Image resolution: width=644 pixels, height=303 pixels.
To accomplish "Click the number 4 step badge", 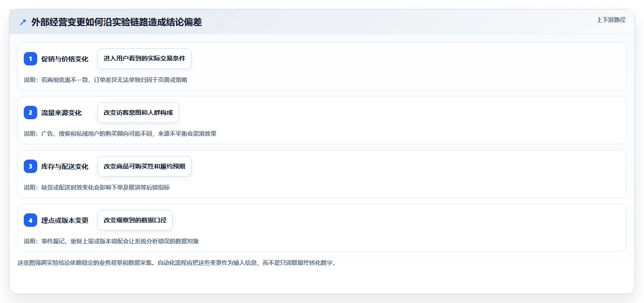I will point(31,220).
